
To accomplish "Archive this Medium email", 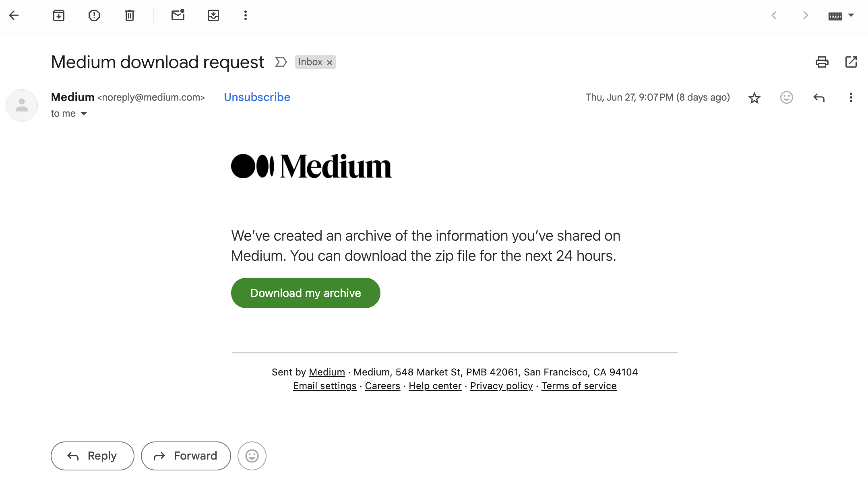I will 59,16.
